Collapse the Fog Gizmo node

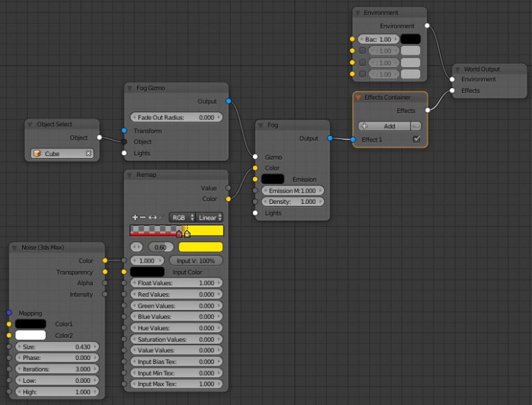click(x=130, y=88)
